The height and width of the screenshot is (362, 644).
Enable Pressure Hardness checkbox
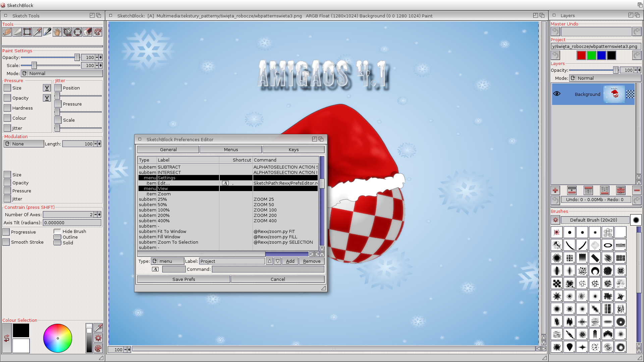point(7,108)
